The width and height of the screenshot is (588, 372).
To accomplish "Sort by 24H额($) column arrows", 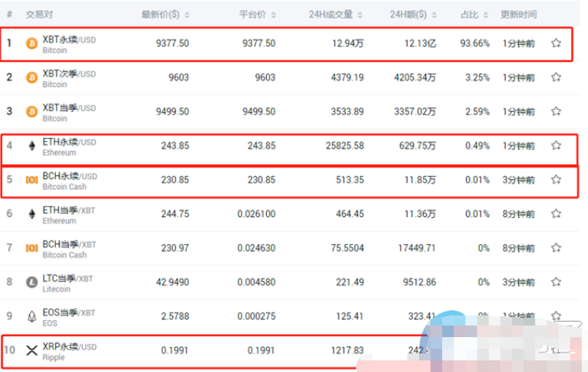I will point(434,15).
